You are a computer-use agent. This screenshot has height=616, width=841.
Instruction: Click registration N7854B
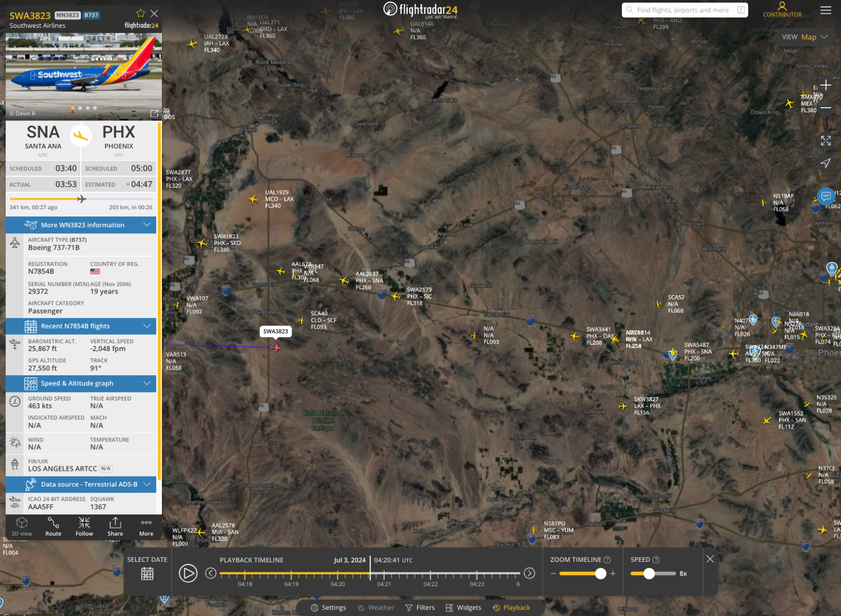[41, 272]
